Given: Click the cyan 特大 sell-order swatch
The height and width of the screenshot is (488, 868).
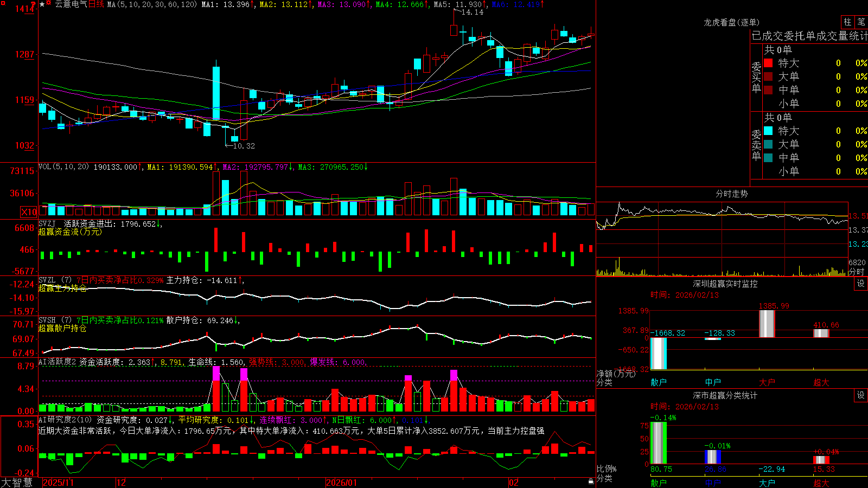Looking at the screenshot, I should [x=768, y=131].
